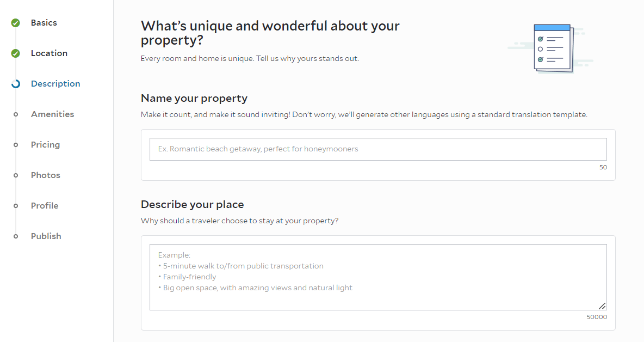Open the Location step

(x=49, y=53)
